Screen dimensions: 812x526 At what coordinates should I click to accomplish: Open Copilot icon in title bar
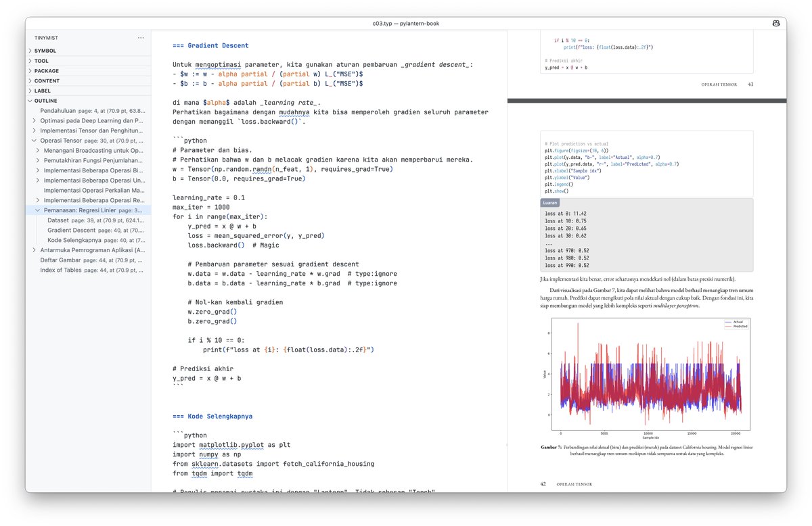point(775,24)
